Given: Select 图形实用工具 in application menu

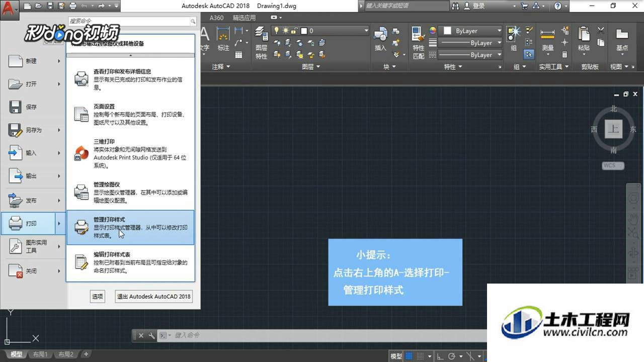Looking at the screenshot, I should click(34, 246).
